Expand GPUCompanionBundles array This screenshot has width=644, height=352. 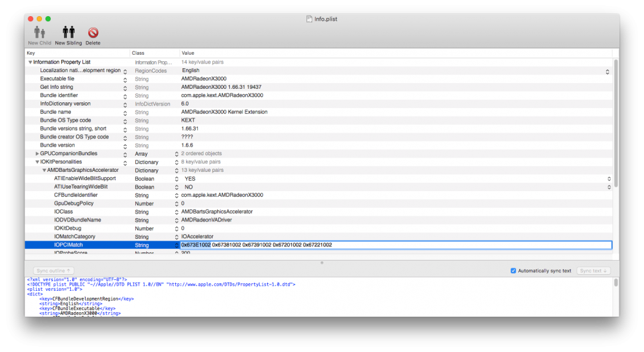click(x=37, y=154)
